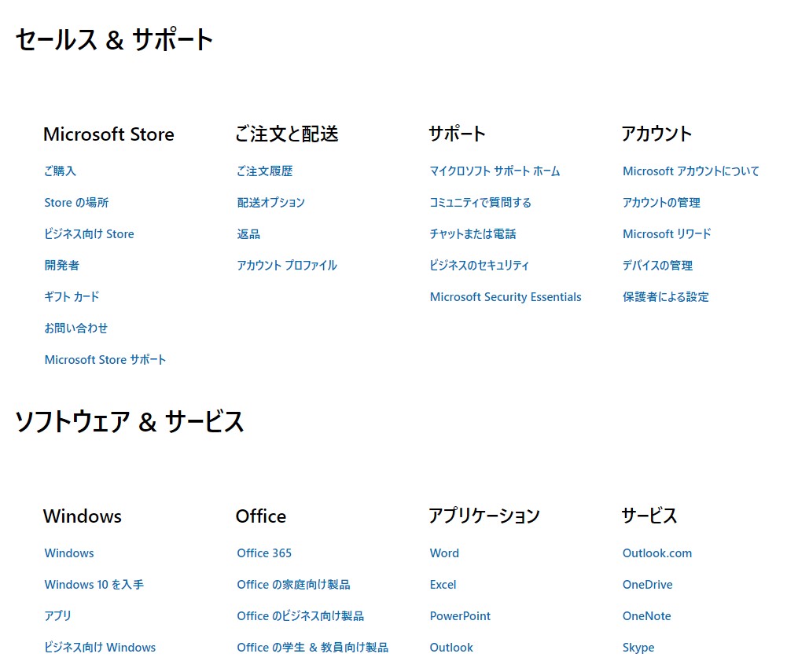View ご注文履歴 order history link
Image resolution: width=798 pixels, height=672 pixels.
pos(265,171)
